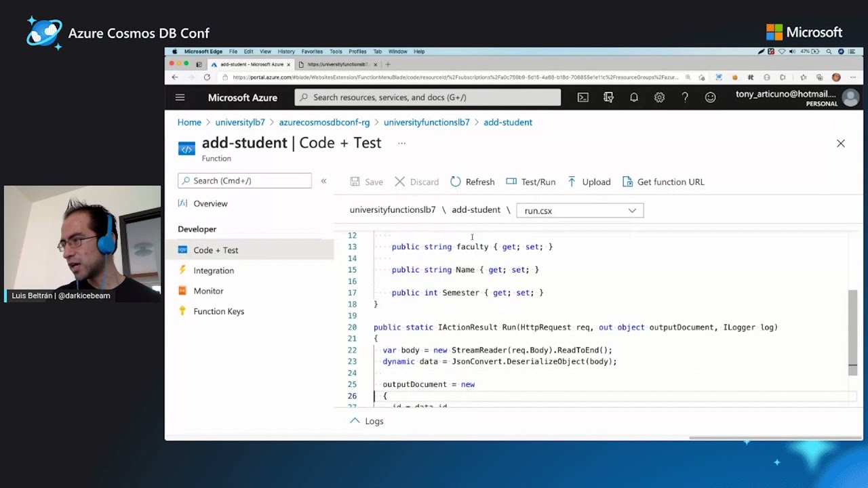
Task: Open the Apple menu
Action: click(174, 52)
